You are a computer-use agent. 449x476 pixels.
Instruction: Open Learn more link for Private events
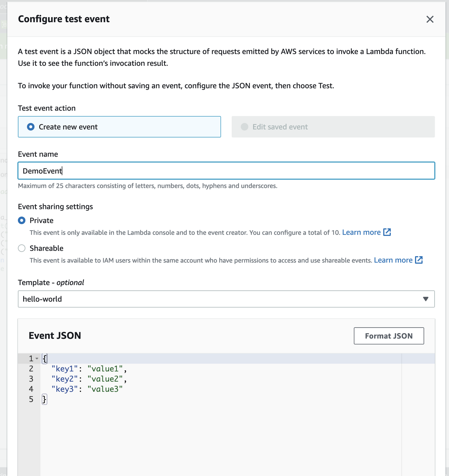pyautogui.click(x=361, y=232)
